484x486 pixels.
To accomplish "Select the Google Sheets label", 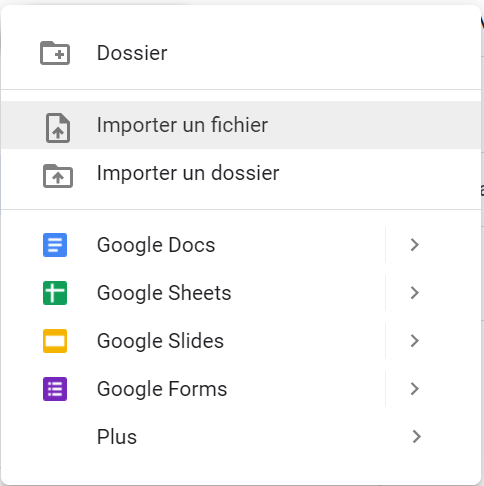I will pyautogui.click(x=164, y=293).
